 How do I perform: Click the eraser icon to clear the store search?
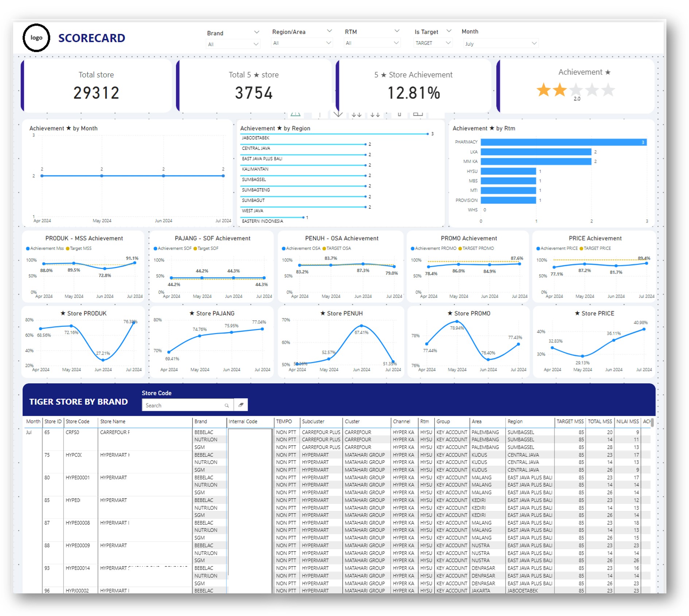point(241,405)
